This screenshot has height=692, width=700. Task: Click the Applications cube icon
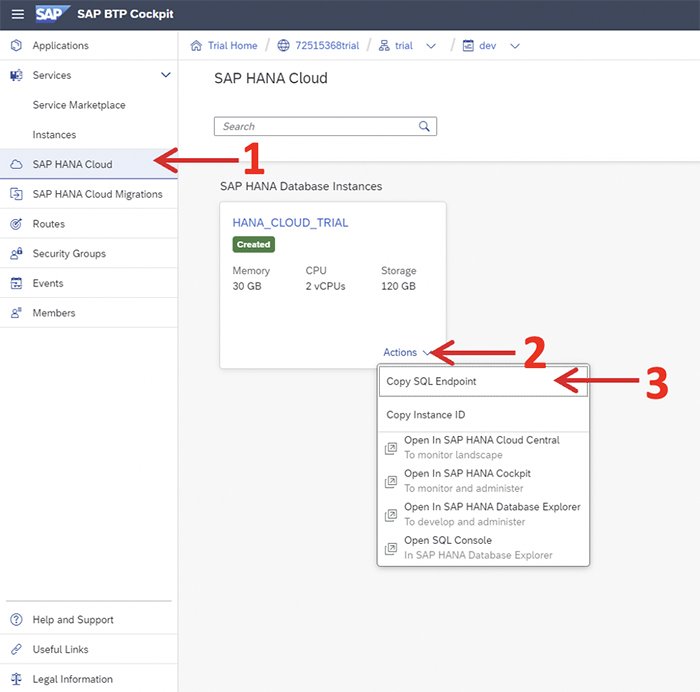(x=16, y=46)
